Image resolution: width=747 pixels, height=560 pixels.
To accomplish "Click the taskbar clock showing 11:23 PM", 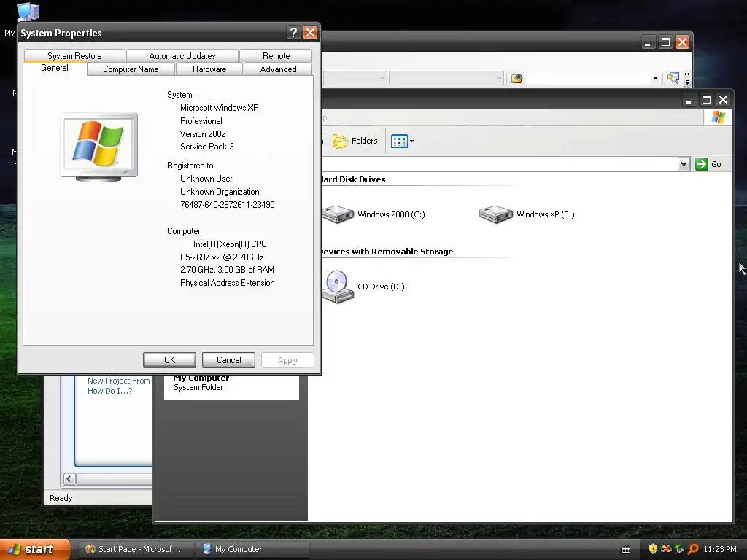I will tap(720, 549).
